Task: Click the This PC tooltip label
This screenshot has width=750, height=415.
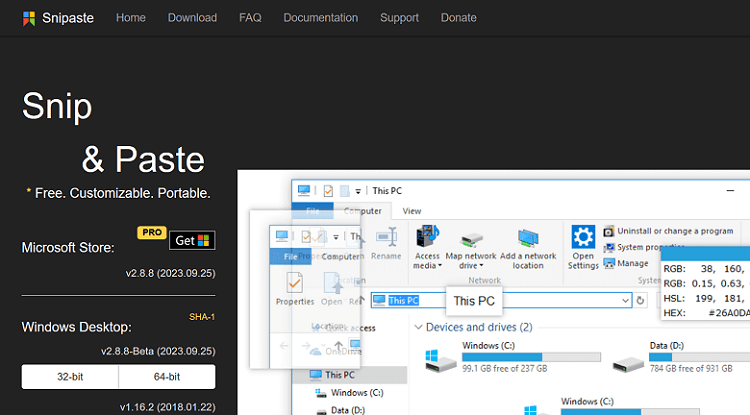Action: tap(474, 301)
